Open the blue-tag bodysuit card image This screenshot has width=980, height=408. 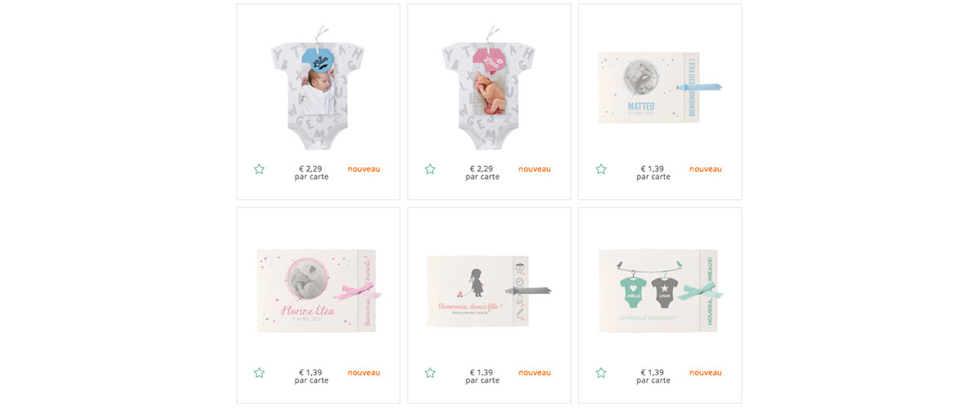pos(317,88)
